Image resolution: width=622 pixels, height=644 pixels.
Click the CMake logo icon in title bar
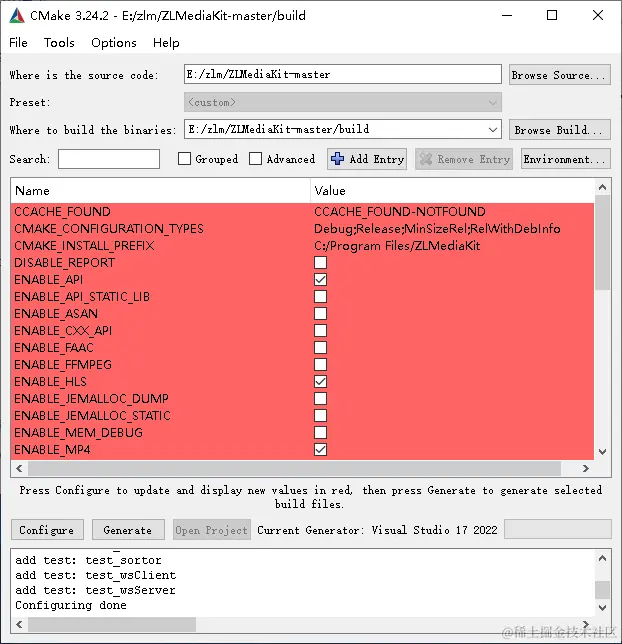coord(17,16)
